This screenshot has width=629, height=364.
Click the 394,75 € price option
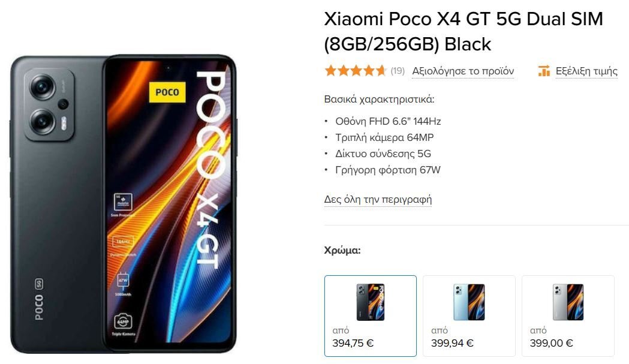click(x=353, y=343)
